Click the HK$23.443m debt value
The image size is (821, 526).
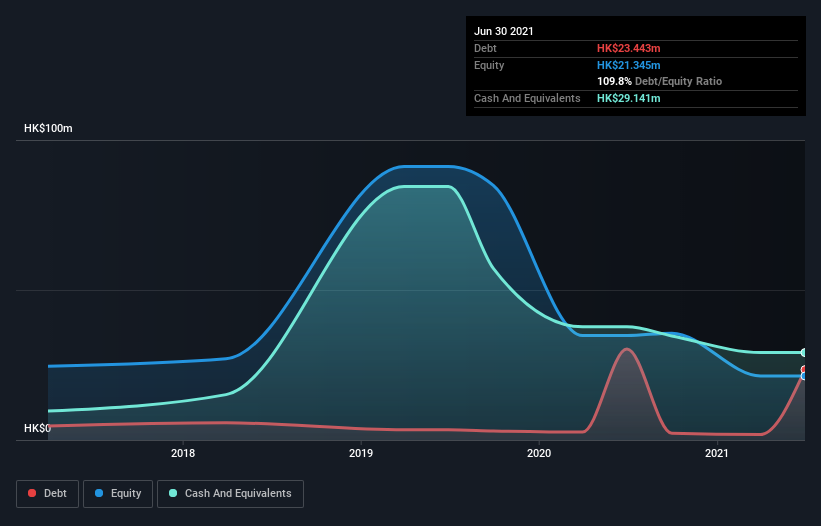click(x=628, y=48)
